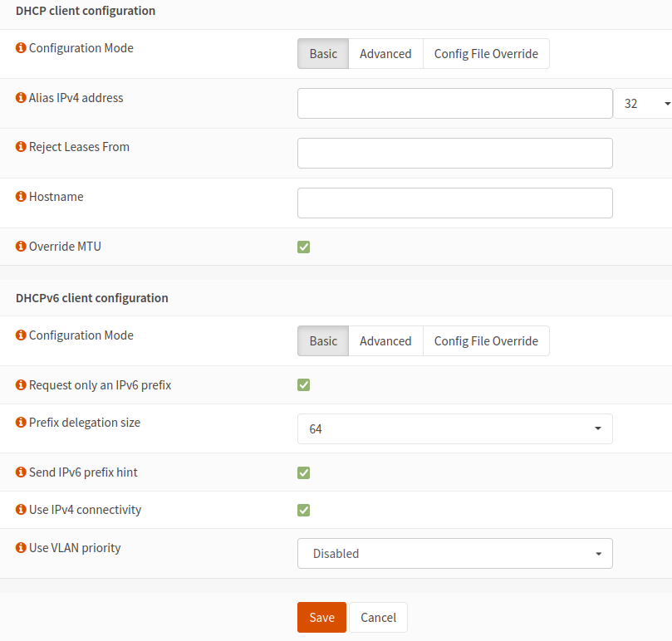
Task: Click the Use IPv4 connectivity info icon
Action: click(x=21, y=510)
